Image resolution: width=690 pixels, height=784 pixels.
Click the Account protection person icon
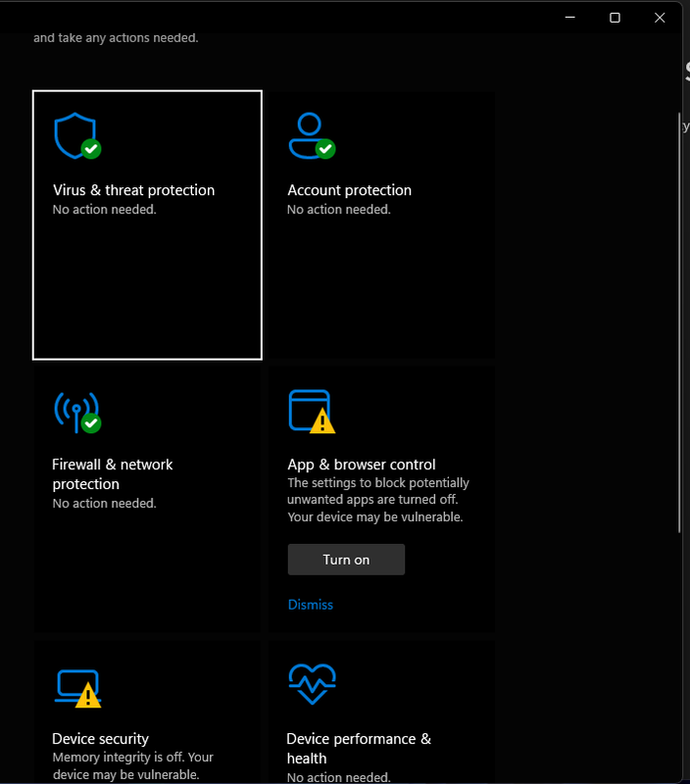point(312,136)
